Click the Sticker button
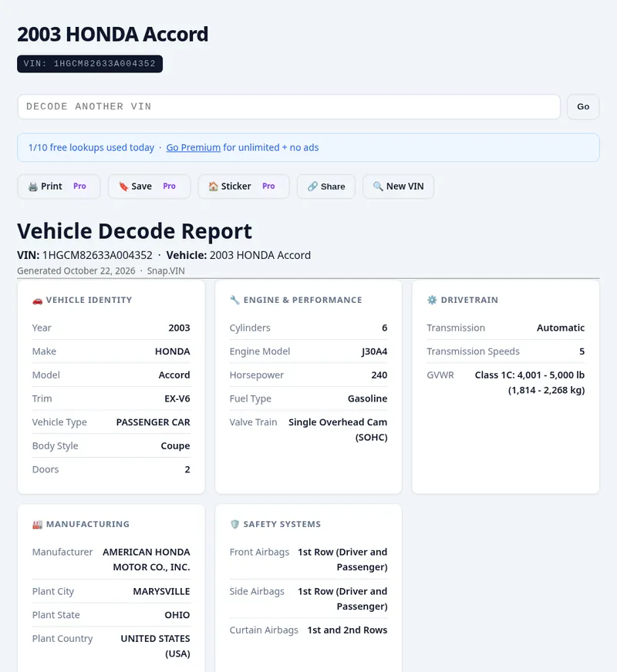 (244, 186)
